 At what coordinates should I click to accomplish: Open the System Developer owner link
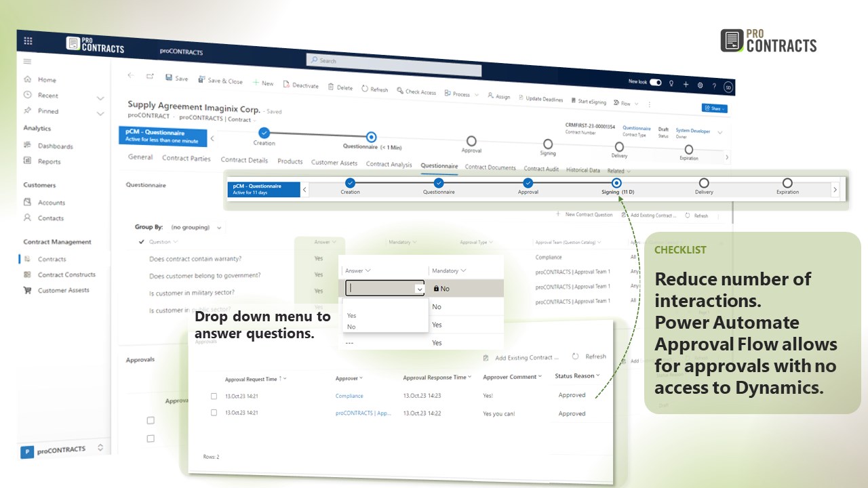tap(693, 130)
